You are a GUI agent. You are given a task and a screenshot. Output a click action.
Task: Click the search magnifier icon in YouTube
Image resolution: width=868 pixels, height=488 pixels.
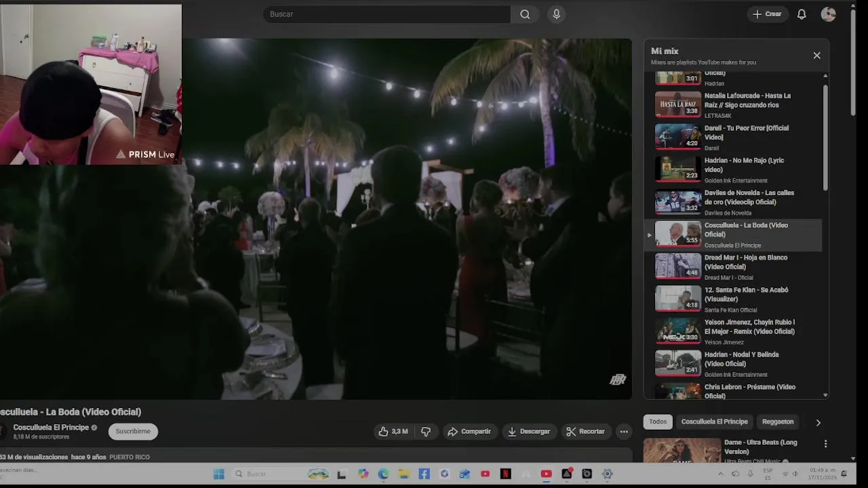click(x=525, y=14)
